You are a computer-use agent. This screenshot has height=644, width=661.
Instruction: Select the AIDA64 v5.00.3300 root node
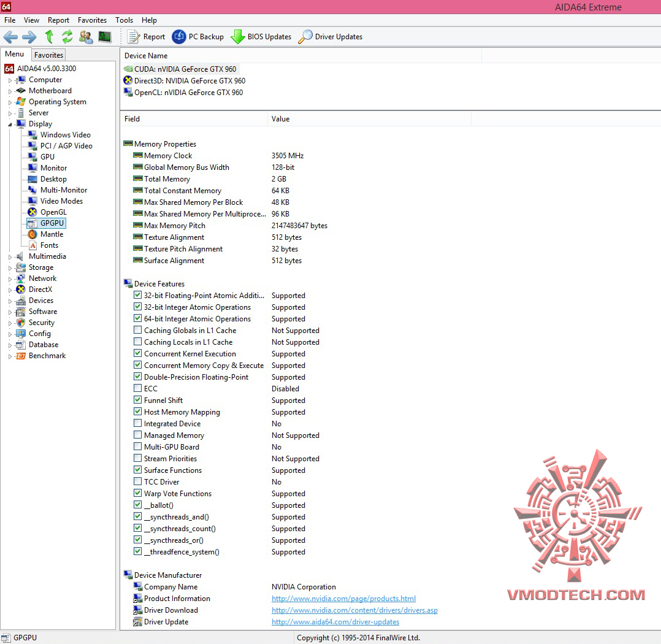tap(41, 69)
